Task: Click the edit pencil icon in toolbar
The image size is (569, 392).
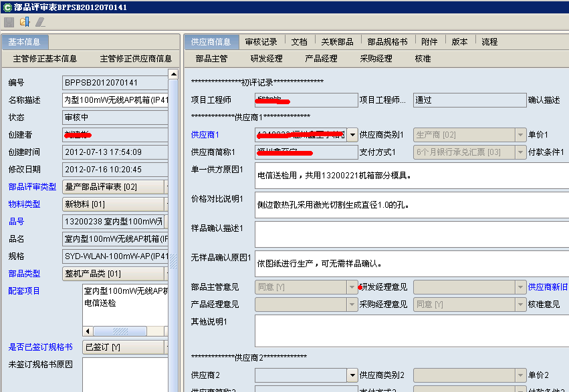Action: pyautogui.click(x=40, y=22)
